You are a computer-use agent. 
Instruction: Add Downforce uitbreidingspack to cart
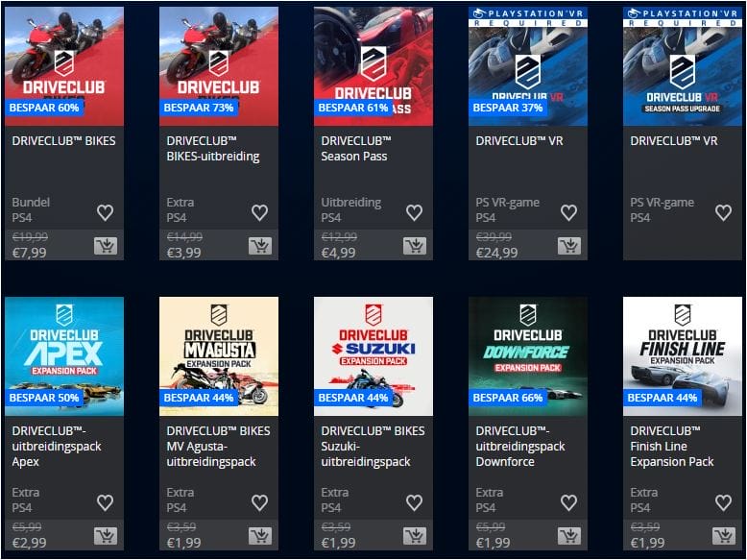569,536
